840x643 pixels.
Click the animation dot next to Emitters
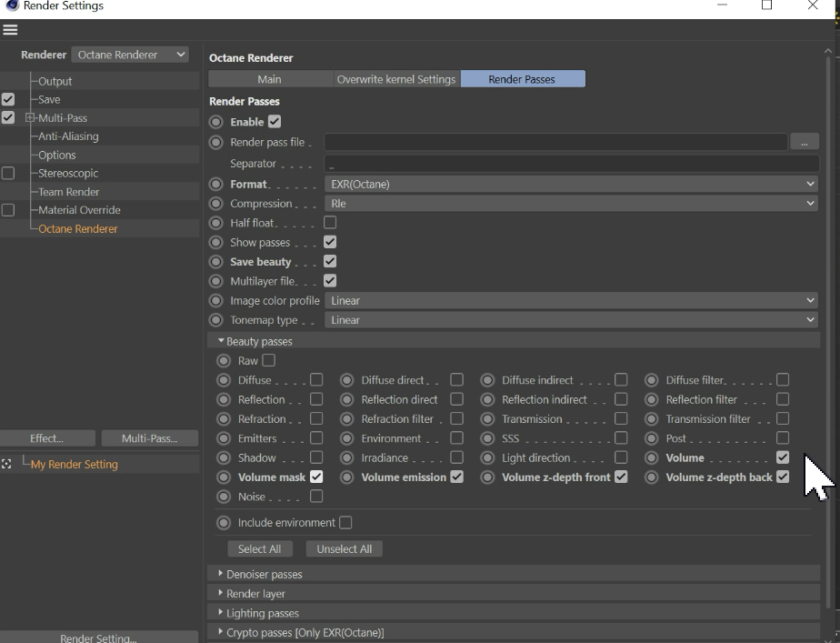(x=224, y=438)
